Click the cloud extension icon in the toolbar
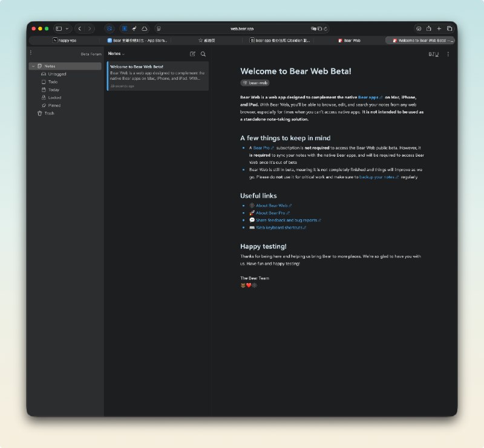484x448 pixels. 145,28
